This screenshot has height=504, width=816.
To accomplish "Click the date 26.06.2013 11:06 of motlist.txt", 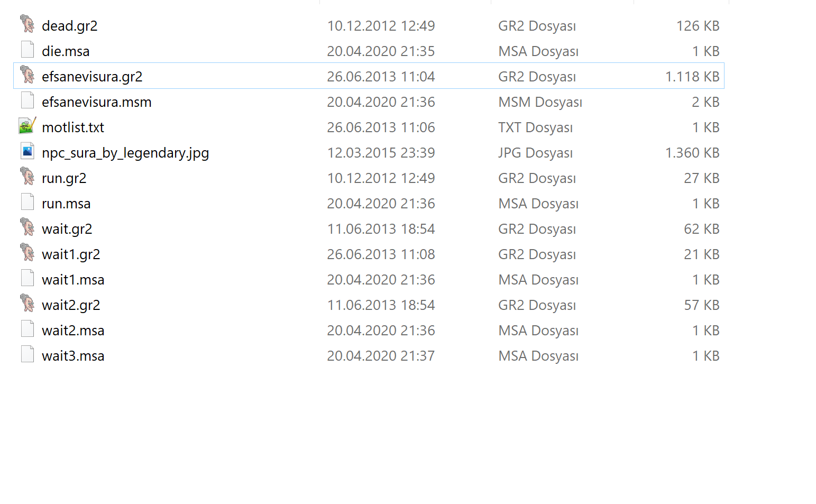I will (x=381, y=127).
